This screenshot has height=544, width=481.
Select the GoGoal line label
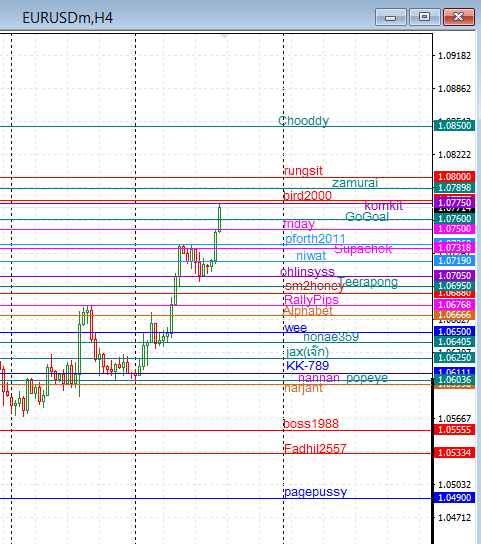click(x=367, y=216)
